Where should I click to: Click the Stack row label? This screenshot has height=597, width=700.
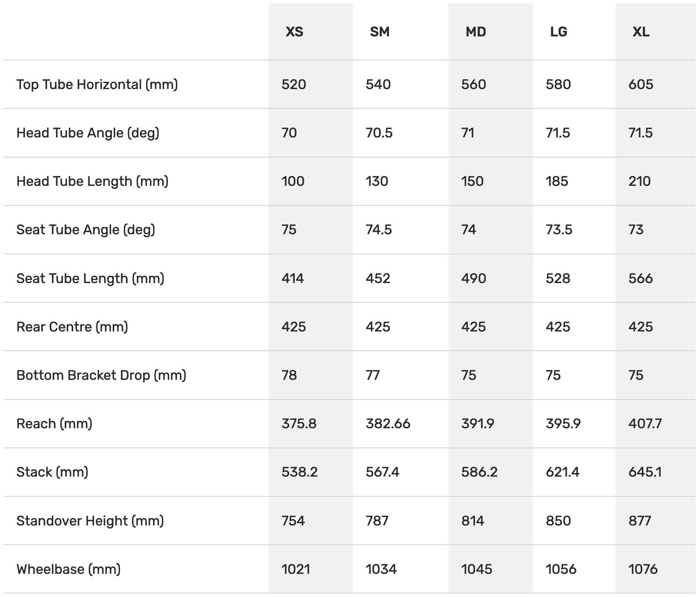(x=52, y=472)
